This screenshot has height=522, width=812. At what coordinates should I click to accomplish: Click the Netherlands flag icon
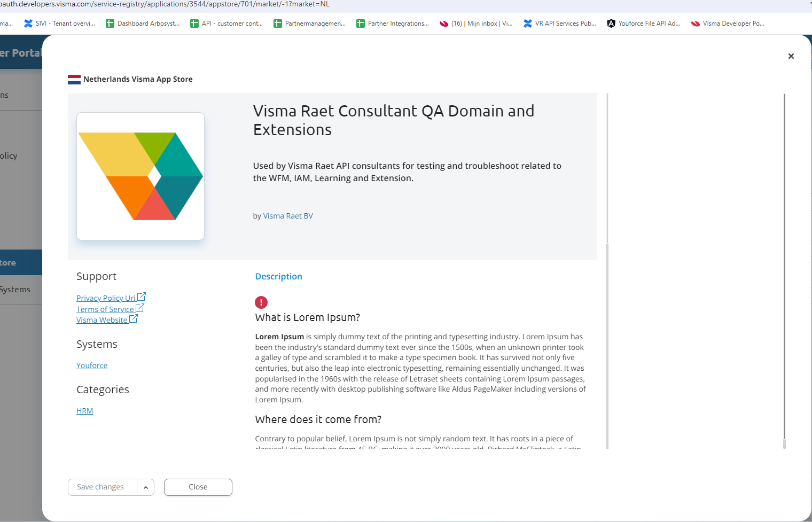[73, 79]
